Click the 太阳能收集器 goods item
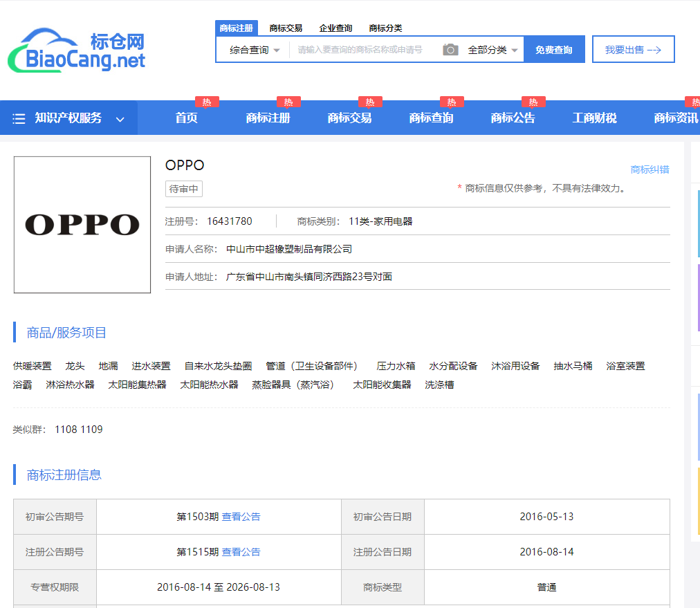Image resolution: width=700 pixels, height=608 pixels. (382, 385)
